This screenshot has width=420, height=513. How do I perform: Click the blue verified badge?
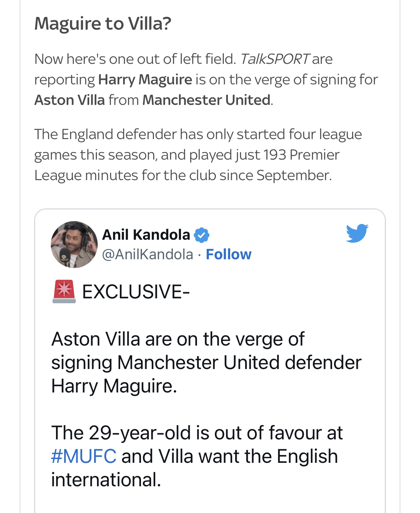(x=202, y=235)
